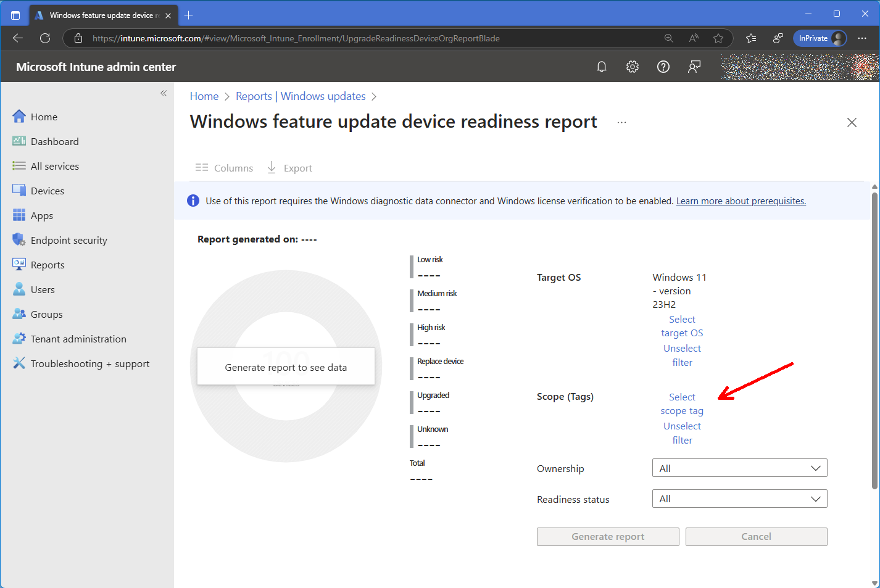Open the notifications bell icon

pyautogui.click(x=602, y=67)
